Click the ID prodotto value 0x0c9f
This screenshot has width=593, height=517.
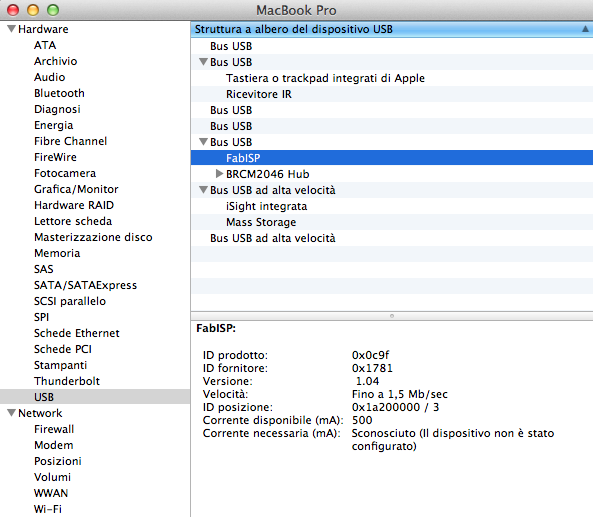(370, 355)
